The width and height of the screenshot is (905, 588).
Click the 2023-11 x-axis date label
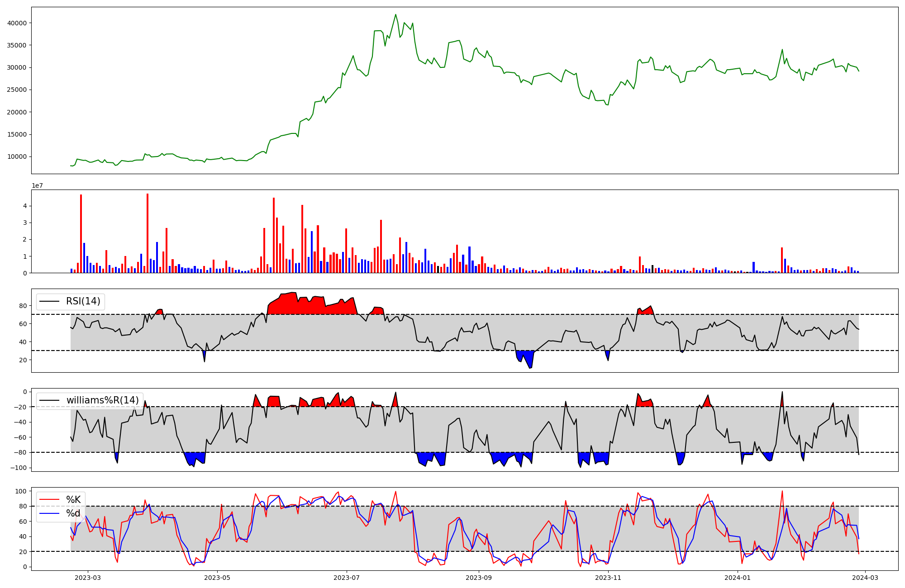608,578
